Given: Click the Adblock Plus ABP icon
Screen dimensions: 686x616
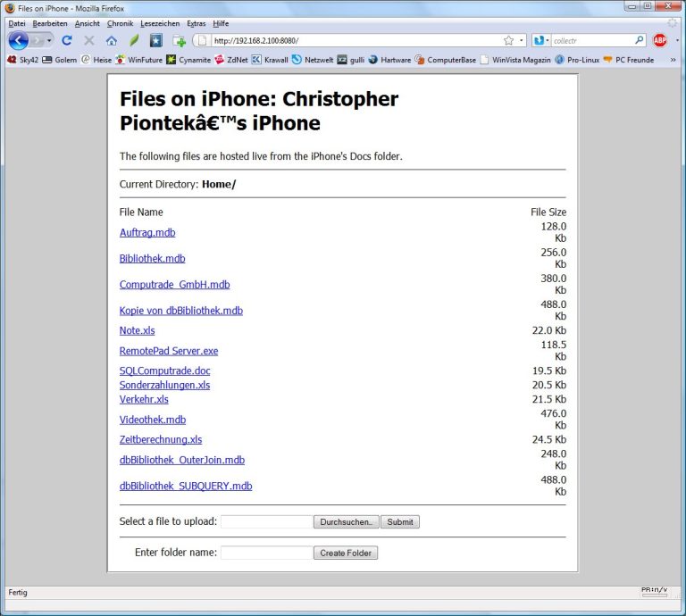Looking at the screenshot, I should pyautogui.click(x=660, y=41).
